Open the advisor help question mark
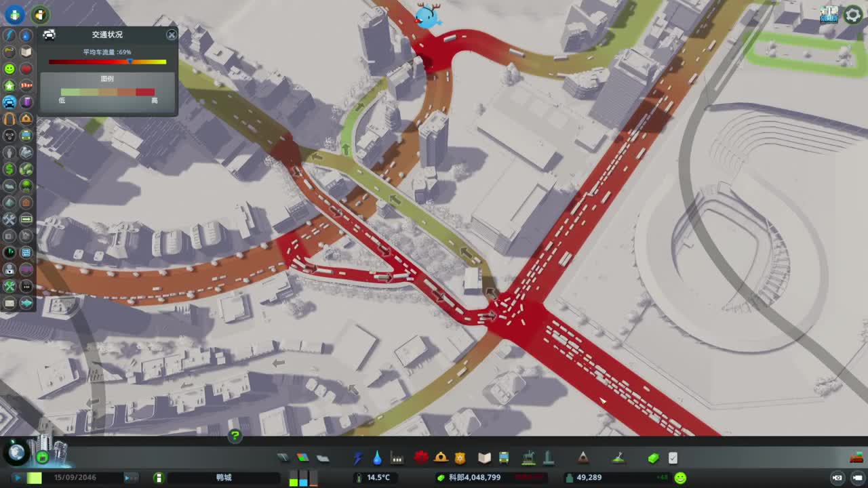 coord(235,436)
